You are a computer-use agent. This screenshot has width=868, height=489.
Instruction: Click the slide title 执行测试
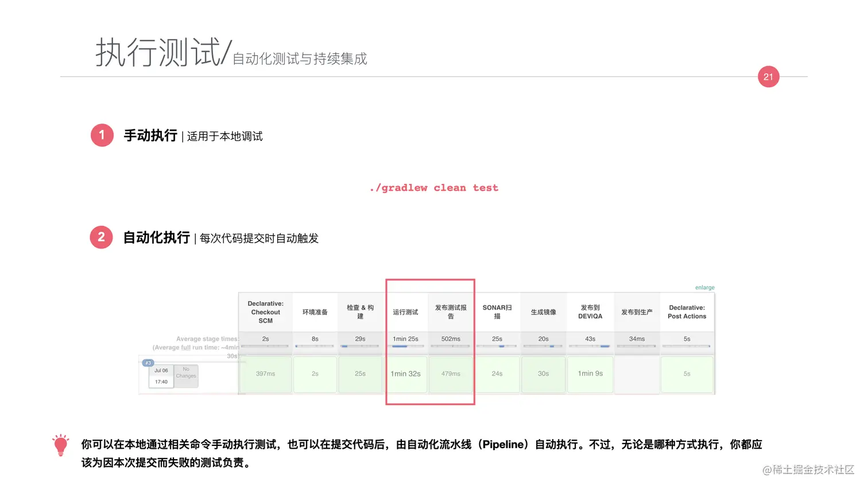[x=158, y=52]
